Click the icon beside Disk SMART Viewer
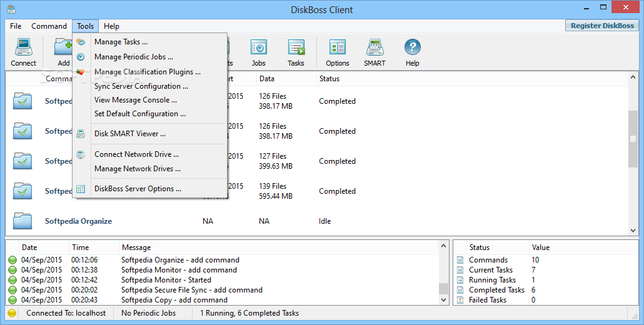Viewport: 644px width, 325px height. pyautogui.click(x=81, y=134)
